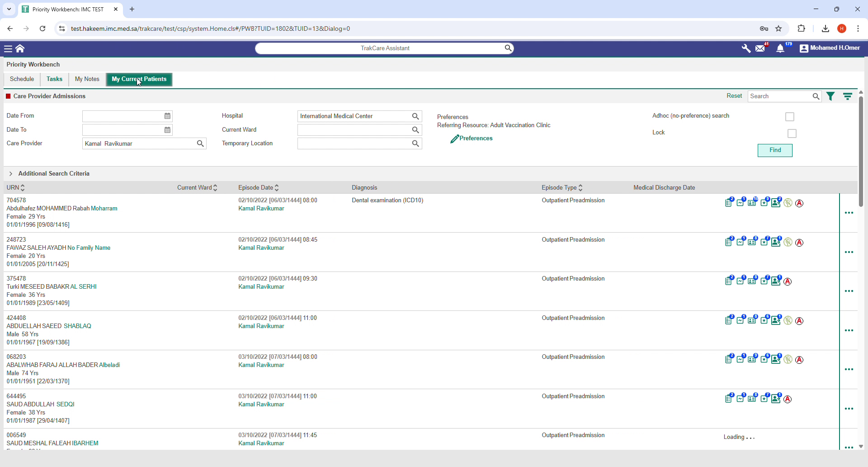The image size is (868, 467).
Task: Click the Home icon in the top bar
Action: pos(20,48)
